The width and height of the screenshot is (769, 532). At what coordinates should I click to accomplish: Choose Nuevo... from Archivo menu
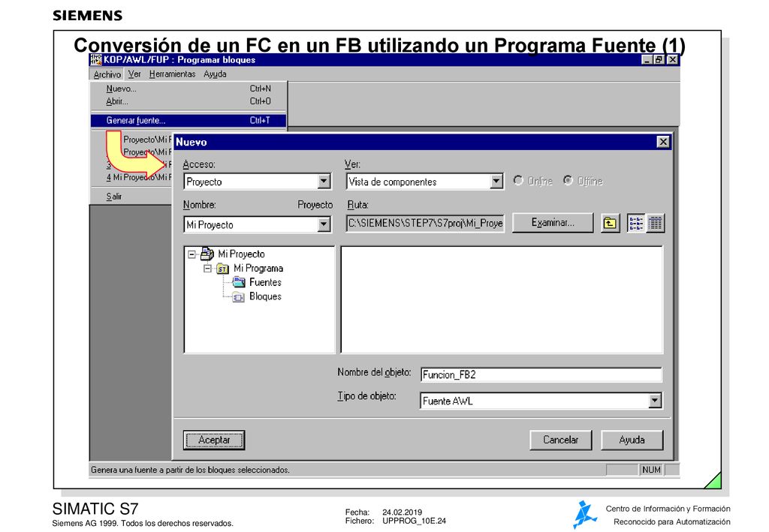tap(188, 89)
